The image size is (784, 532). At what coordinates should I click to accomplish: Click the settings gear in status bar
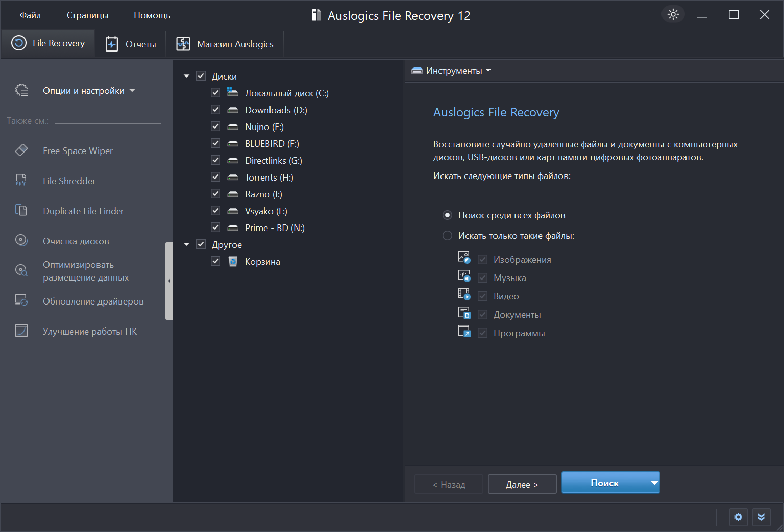[738, 517]
